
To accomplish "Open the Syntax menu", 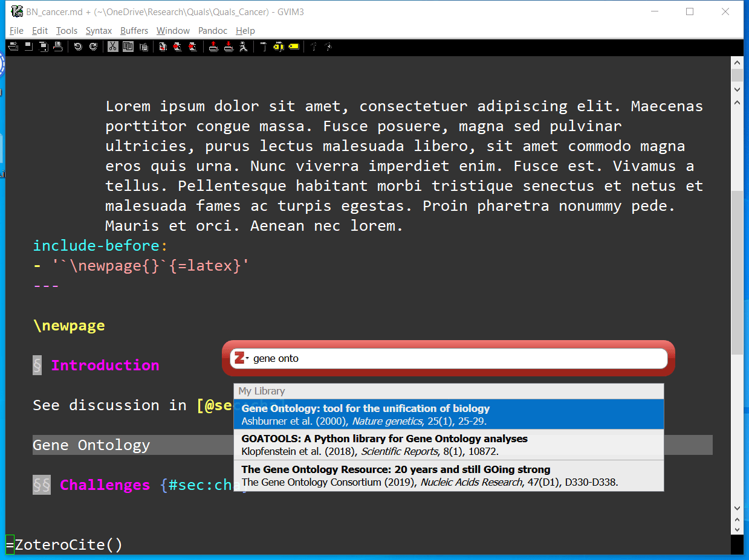I will click(99, 30).
